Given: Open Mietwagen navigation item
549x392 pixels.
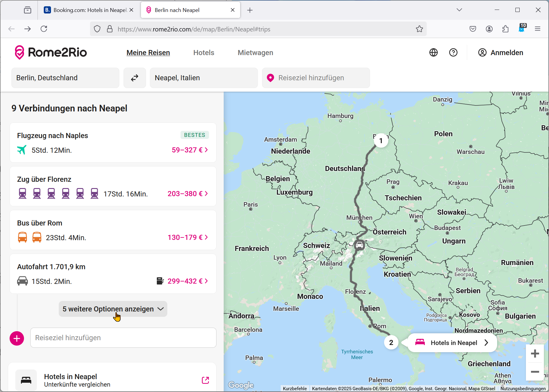Looking at the screenshot, I should coord(255,53).
